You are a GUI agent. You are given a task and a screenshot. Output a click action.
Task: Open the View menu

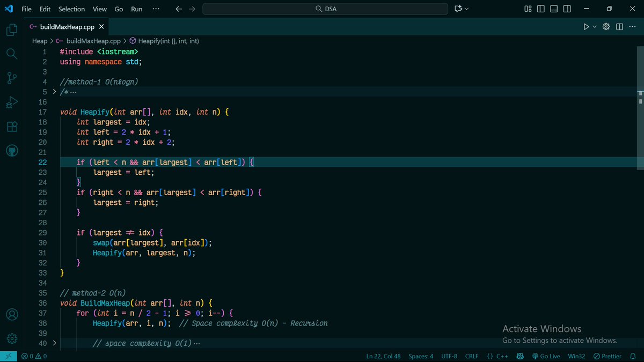(99, 9)
